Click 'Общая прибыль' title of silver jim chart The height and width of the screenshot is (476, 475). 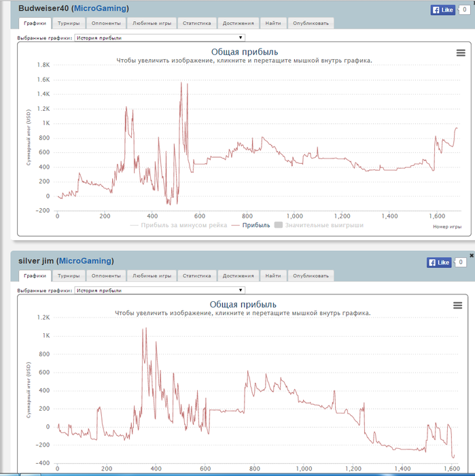[243, 305]
